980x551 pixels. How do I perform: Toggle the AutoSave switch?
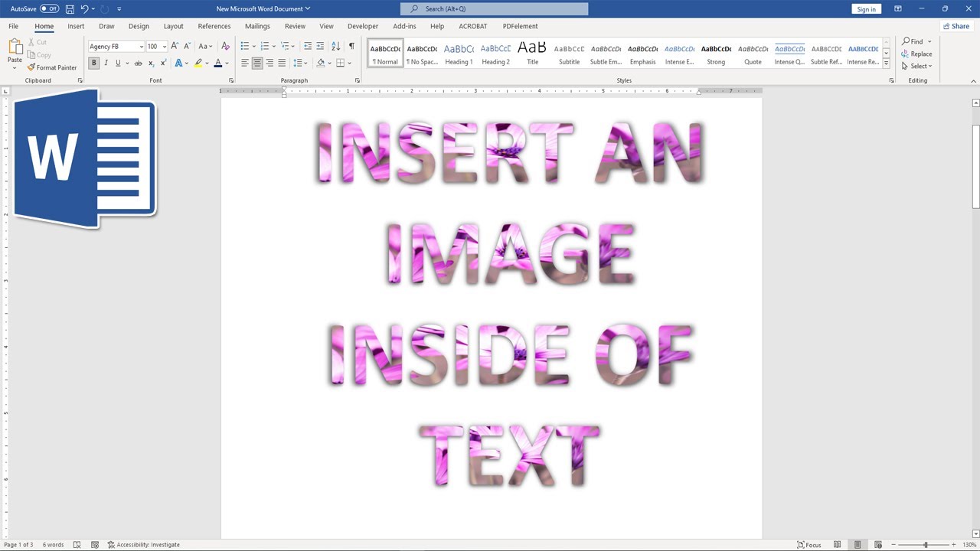[x=49, y=9]
